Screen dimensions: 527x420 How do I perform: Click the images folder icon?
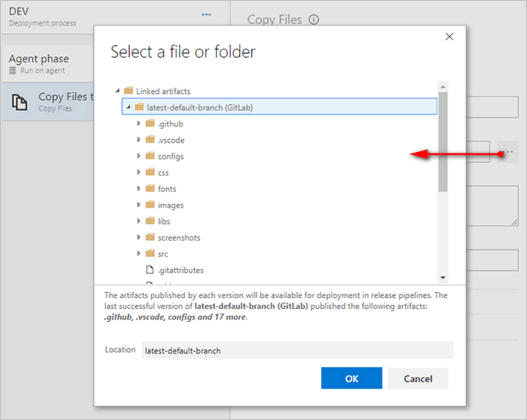coord(149,205)
